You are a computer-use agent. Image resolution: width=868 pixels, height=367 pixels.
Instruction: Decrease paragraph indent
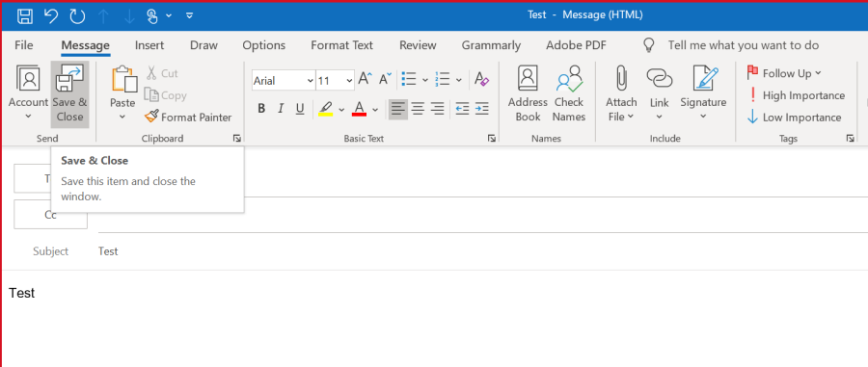(x=462, y=109)
